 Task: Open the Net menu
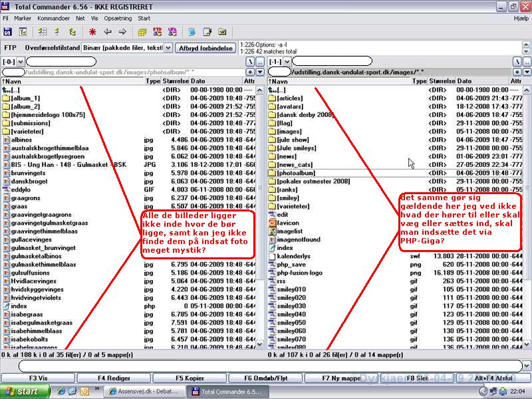pyautogui.click(x=80, y=19)
